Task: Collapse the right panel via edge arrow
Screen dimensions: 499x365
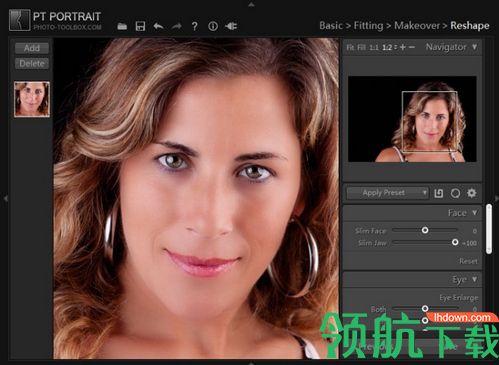Action: coord(496,198)
